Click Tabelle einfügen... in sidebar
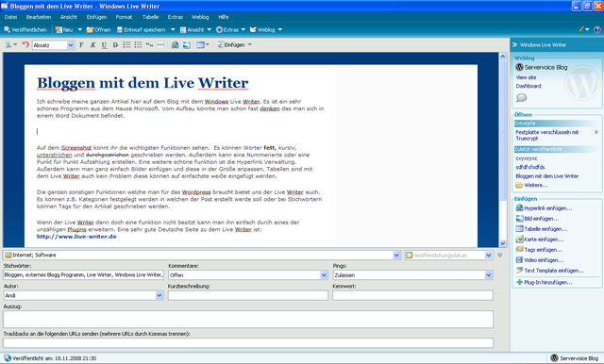The height and width of the screenshot is (364, 604). pyautogui.click(x=541, y=229)
